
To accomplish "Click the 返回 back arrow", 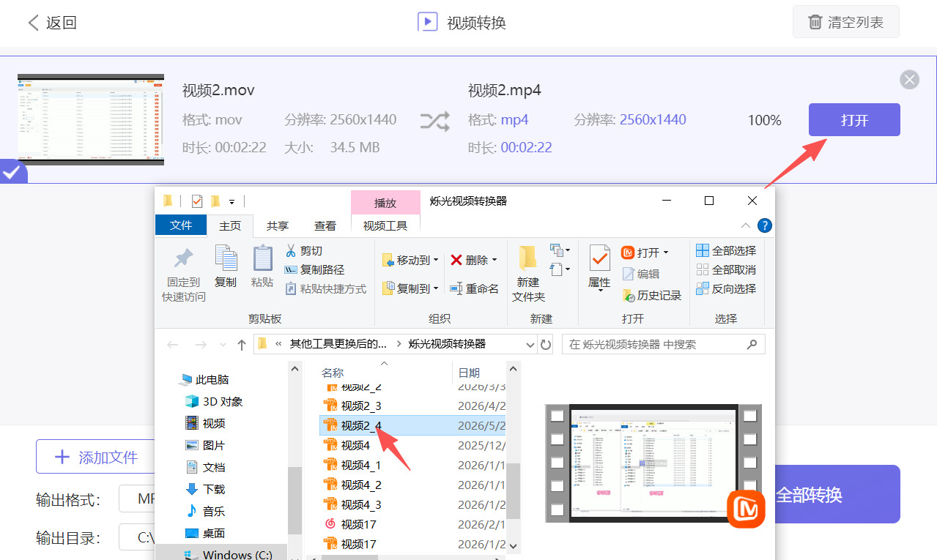I will (x=34, y=23).
